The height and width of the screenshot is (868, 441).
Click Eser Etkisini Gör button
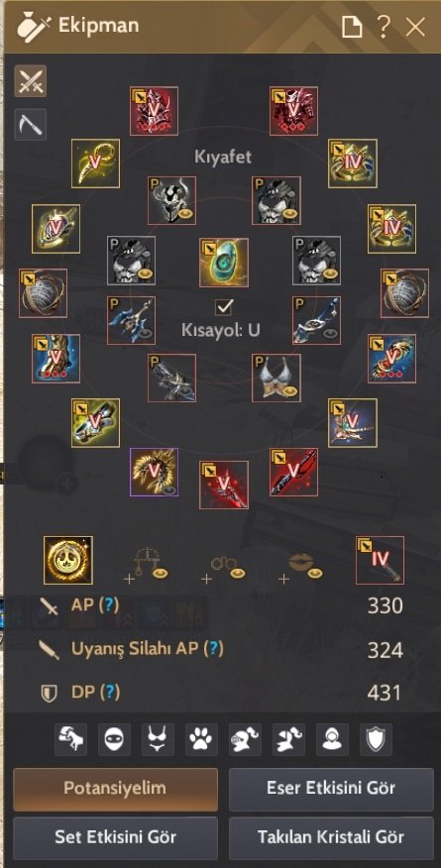click(x=331, y=789)
